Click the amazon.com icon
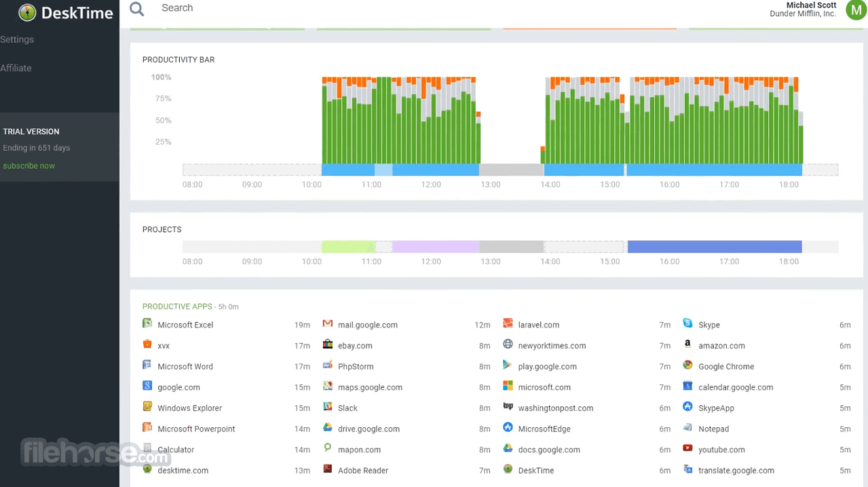 [687, 344]
